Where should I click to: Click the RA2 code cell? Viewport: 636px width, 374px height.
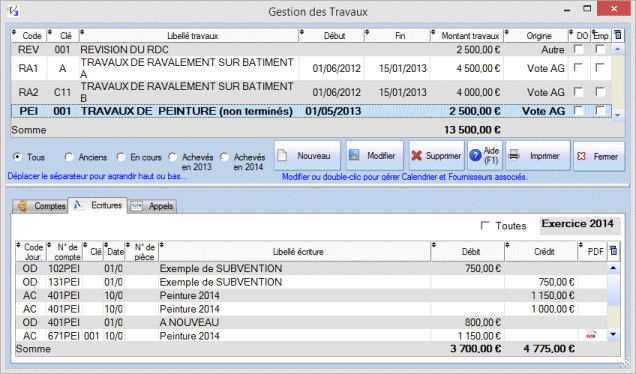tap(29, 92)
